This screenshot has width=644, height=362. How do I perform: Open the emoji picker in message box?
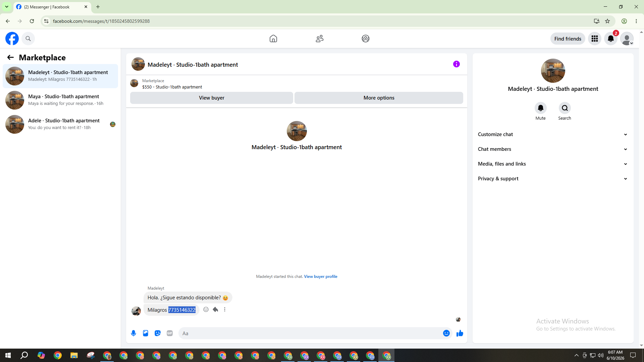click(x=446, y=333)
